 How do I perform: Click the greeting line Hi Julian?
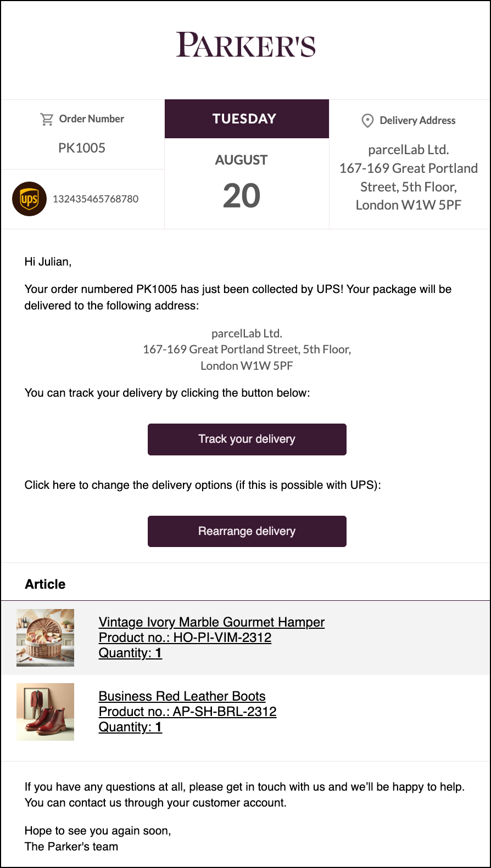click(47, 262)
